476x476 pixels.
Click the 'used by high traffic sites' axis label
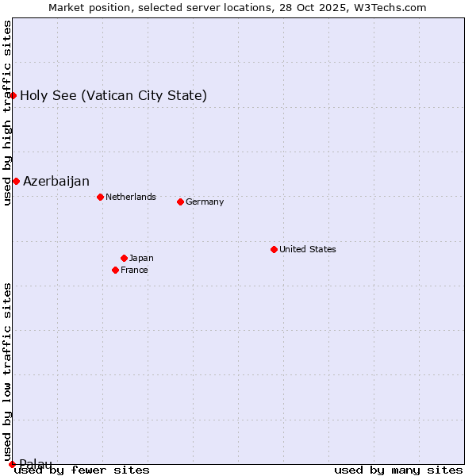coord(7,113)
